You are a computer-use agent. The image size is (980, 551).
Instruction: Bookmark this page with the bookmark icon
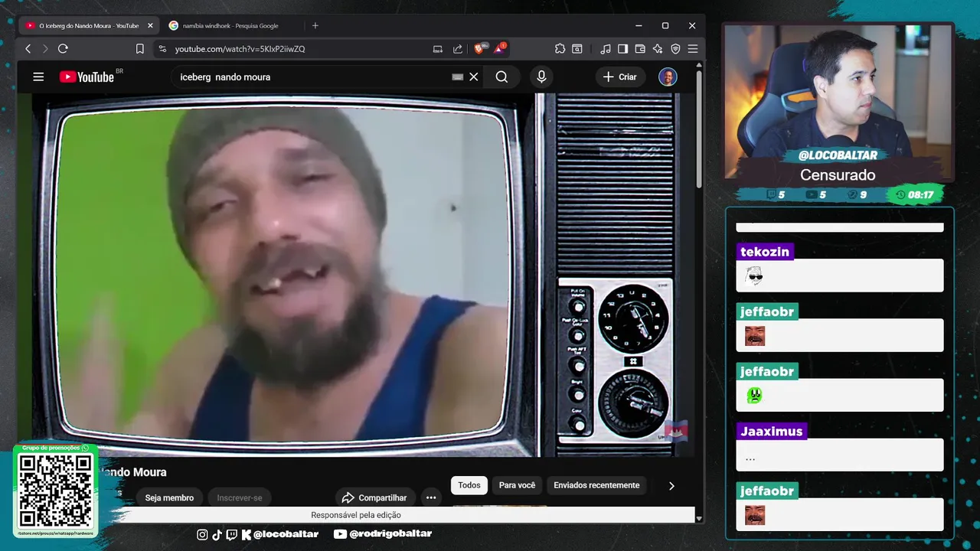[x=139, y=49]
